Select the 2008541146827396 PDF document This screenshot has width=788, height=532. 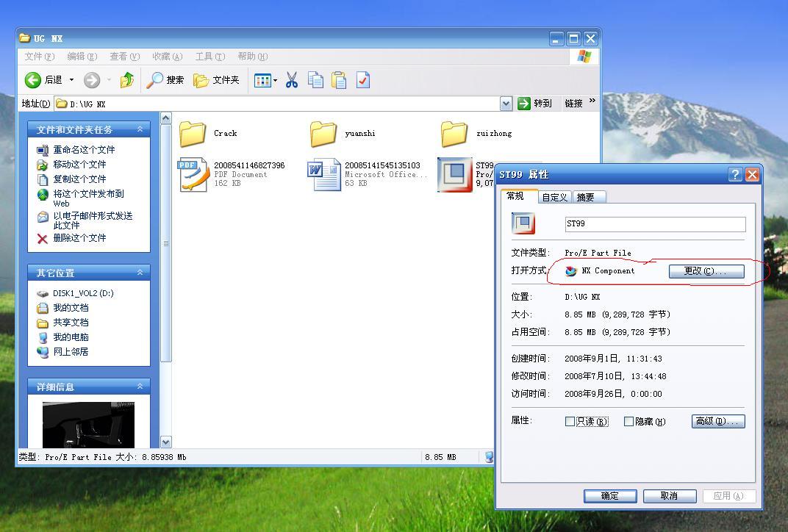click(x=231, y=174)
